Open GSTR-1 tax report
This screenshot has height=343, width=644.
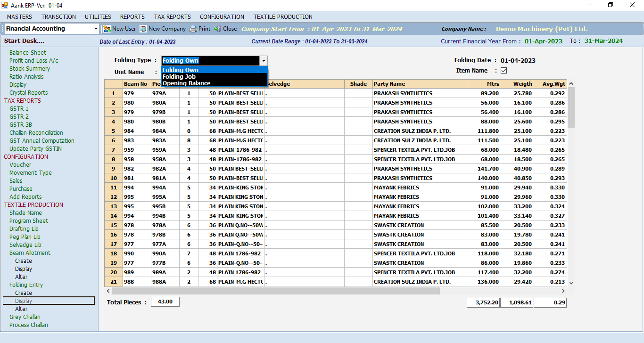coord(19,109)
